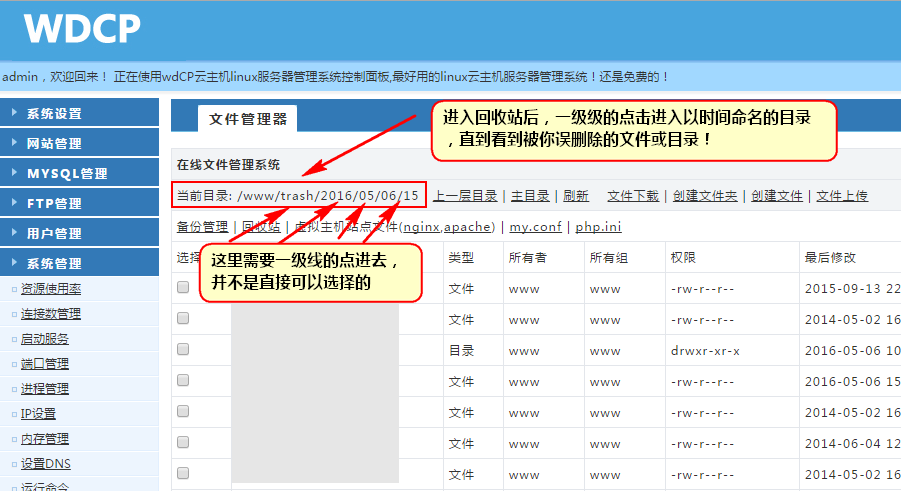Click the icon beside 进程管理

coord(13,389)
